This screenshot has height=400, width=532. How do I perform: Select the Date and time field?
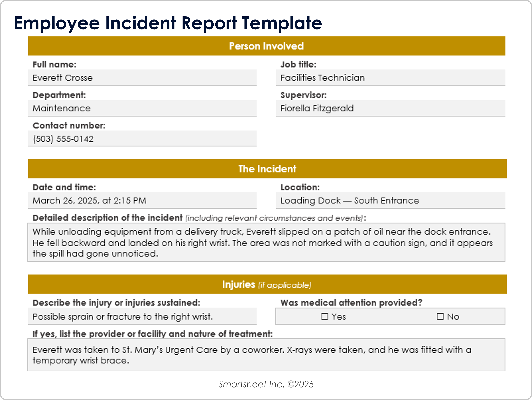click(142, 200)
